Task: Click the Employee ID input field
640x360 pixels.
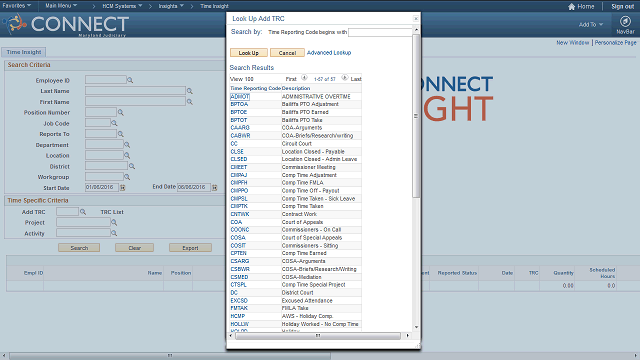Action: [x=106, y=80]
